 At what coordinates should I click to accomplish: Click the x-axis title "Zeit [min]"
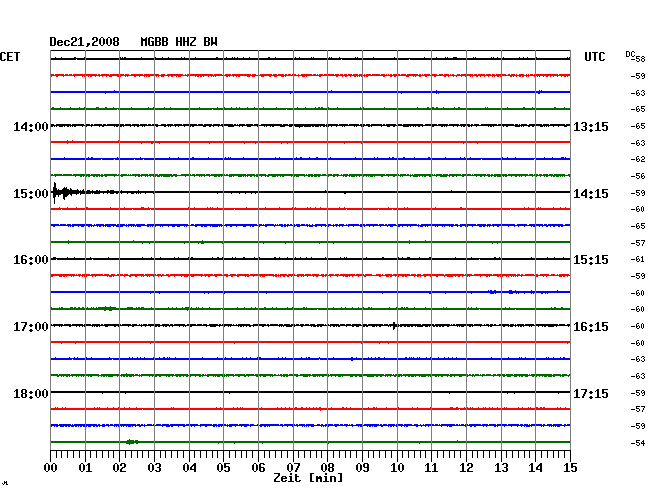click(x=308, y=478)
